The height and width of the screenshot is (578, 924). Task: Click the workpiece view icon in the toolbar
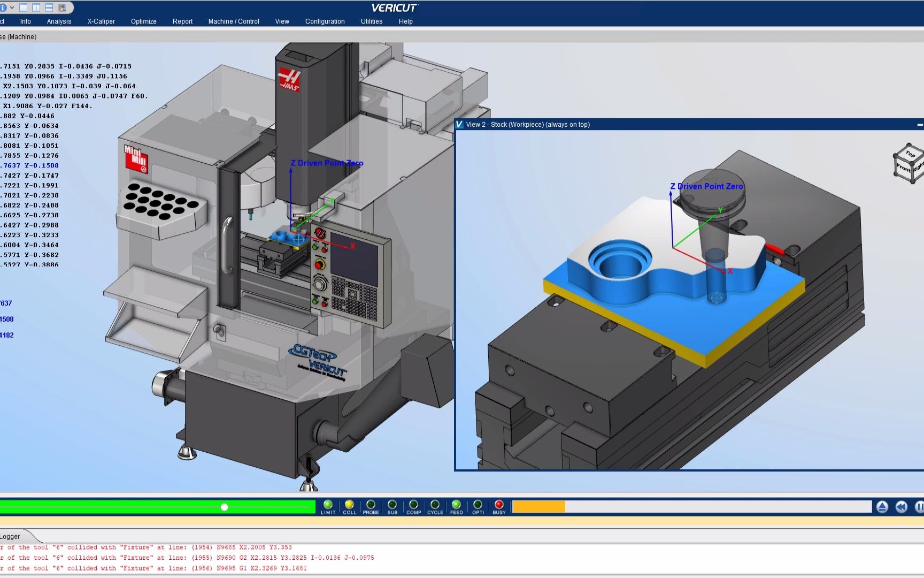(62, 8)
